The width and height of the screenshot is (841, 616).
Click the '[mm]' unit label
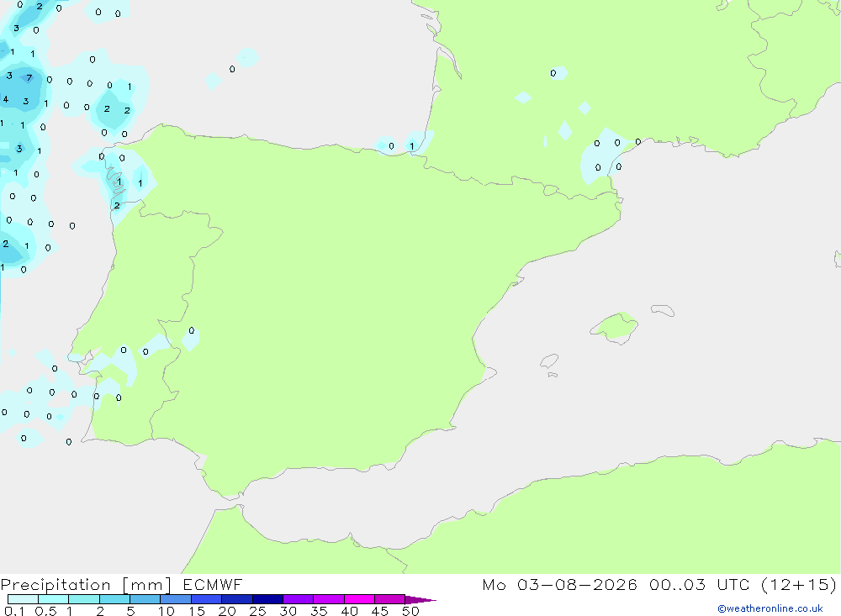tap(147, 585)
